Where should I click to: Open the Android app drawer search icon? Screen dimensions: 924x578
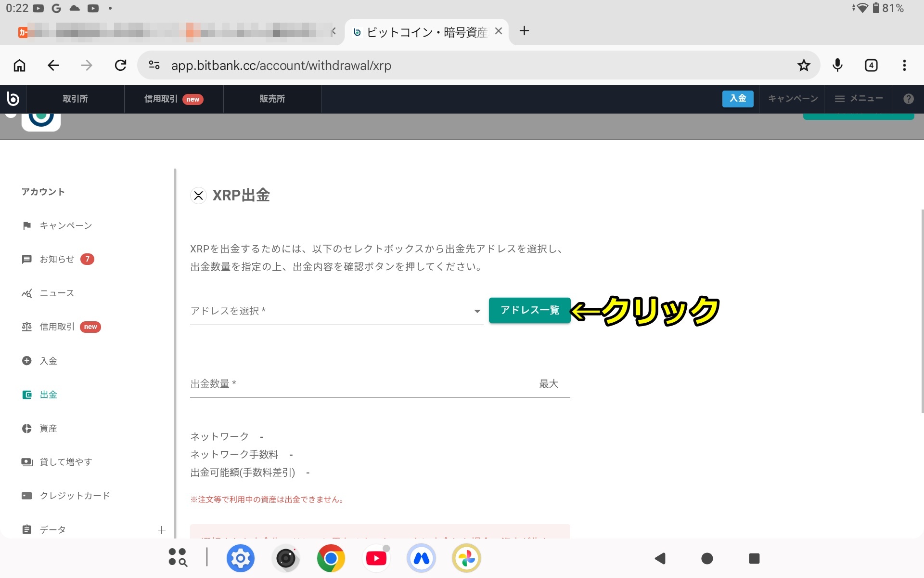click(178, 557)
